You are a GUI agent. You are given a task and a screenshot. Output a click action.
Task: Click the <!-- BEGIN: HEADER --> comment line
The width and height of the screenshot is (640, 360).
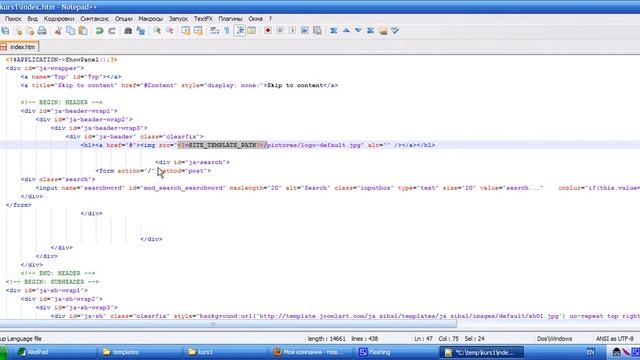(x=62, y=102)
